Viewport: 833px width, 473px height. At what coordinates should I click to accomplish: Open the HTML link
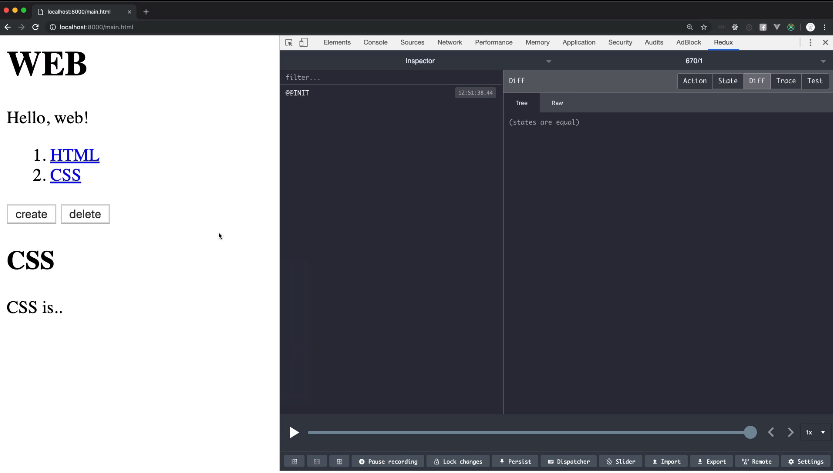pos(74,155)
